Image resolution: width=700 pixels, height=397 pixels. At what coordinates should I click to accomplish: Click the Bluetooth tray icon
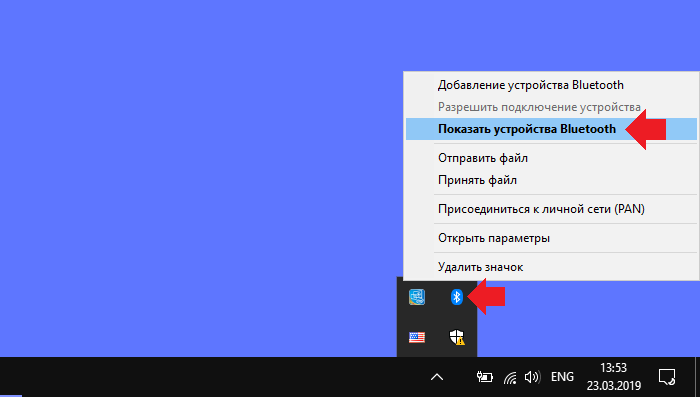click(456, 297)
